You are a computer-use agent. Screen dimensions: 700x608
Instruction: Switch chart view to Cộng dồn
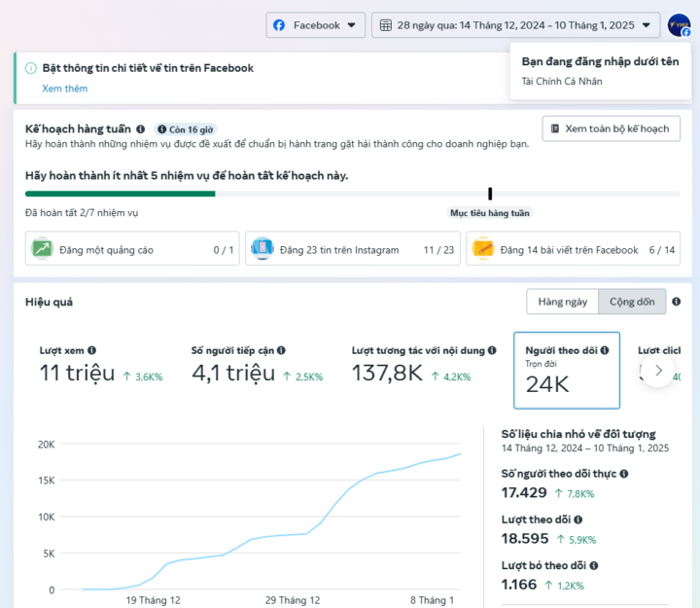[632, 302]
